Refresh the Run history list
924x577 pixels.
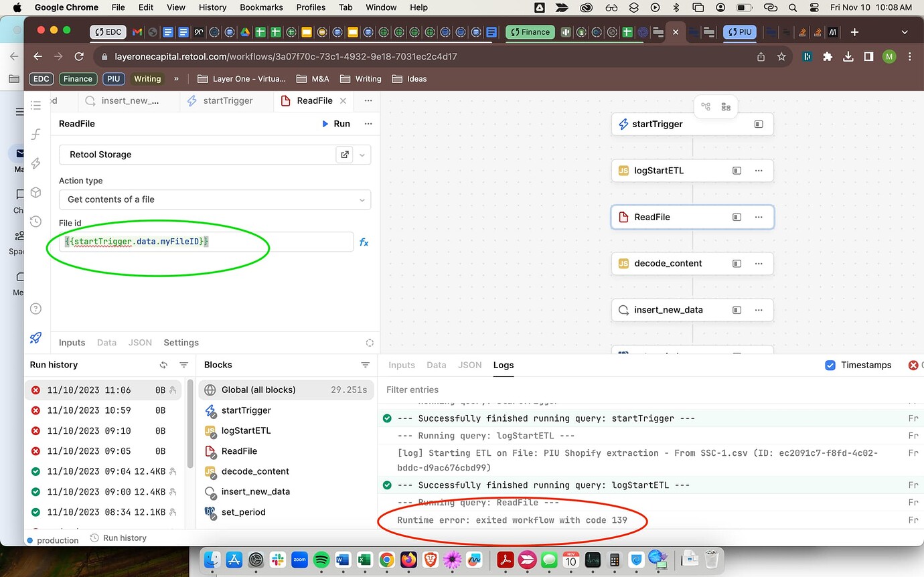click(163, 365)
